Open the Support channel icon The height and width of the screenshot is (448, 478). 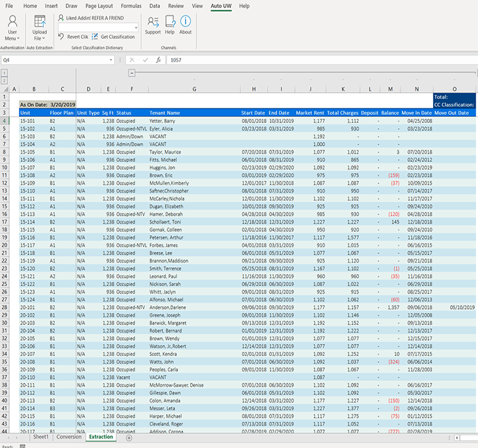point(153,23)
